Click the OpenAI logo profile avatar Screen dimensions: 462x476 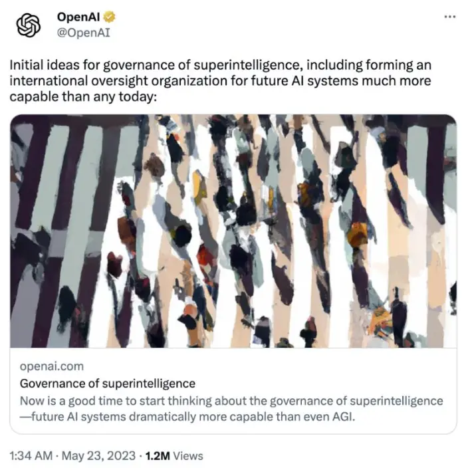point(28,25)
